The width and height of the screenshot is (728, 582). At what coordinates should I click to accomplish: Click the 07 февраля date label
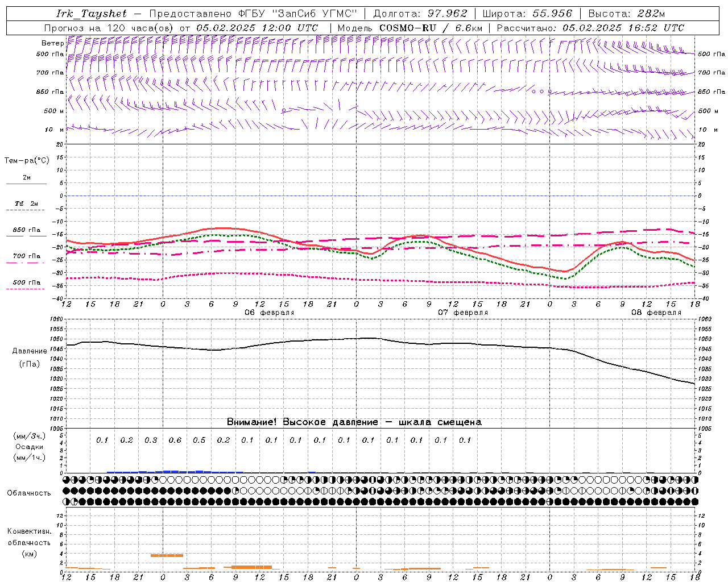(463, 313)
